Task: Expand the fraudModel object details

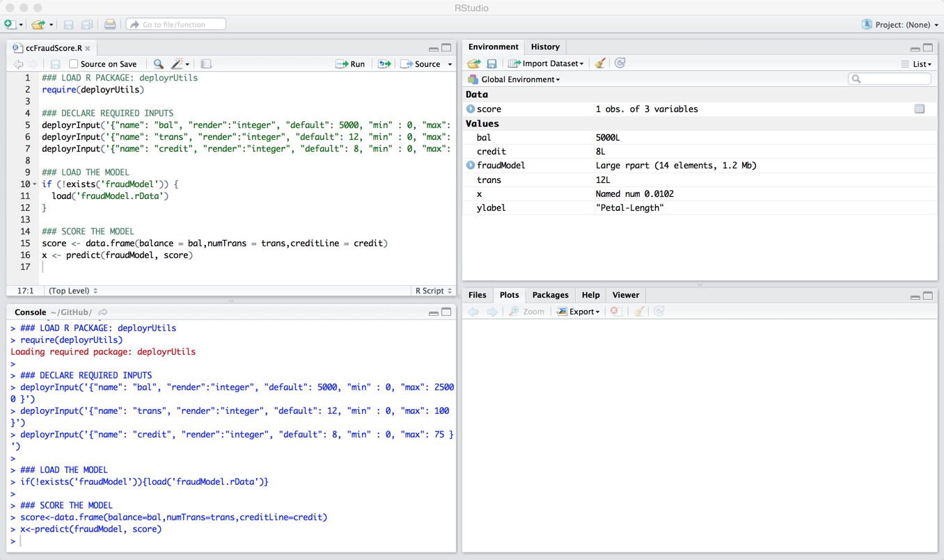Action: (471, 166)
